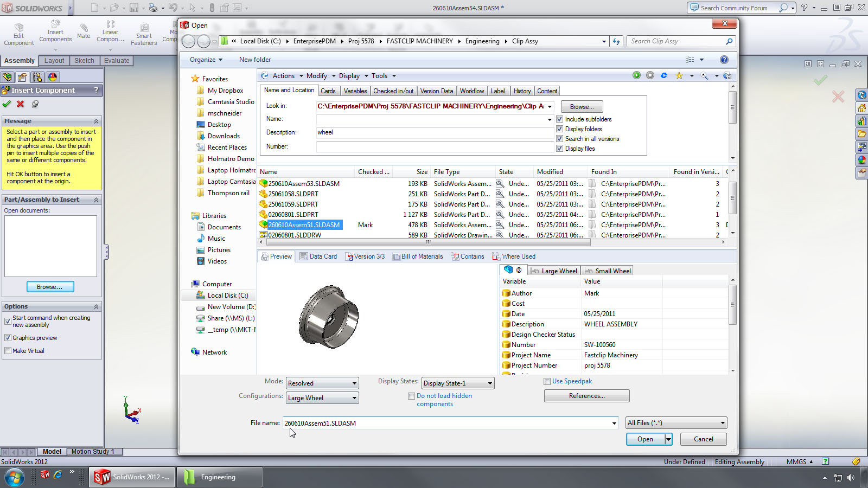This screenshot has height=488, width=868.
Task: Open the ConfigurationManager tab icon
Action: [x=37, y=77]
